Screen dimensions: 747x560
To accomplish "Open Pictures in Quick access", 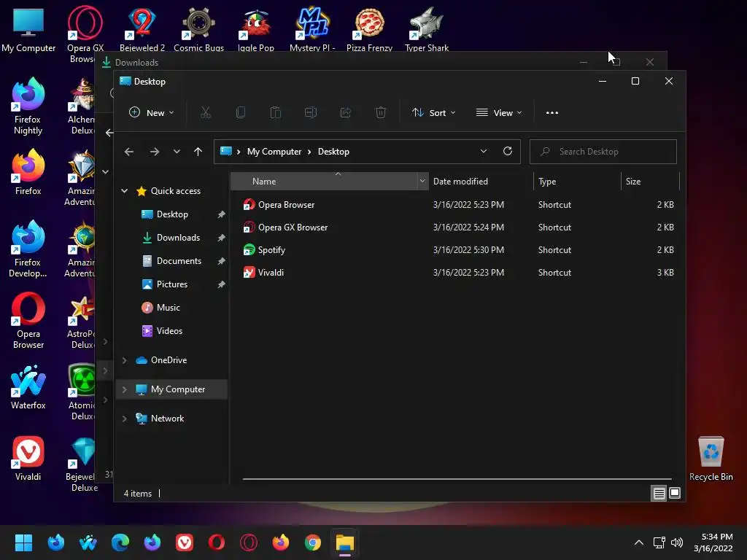I will pos(171,284).
